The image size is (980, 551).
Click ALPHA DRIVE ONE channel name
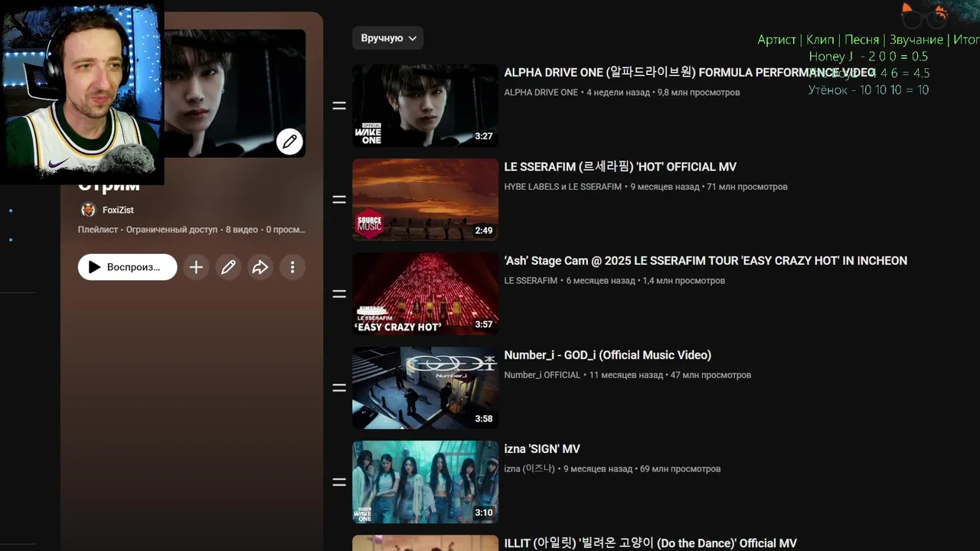click(541, 93)
